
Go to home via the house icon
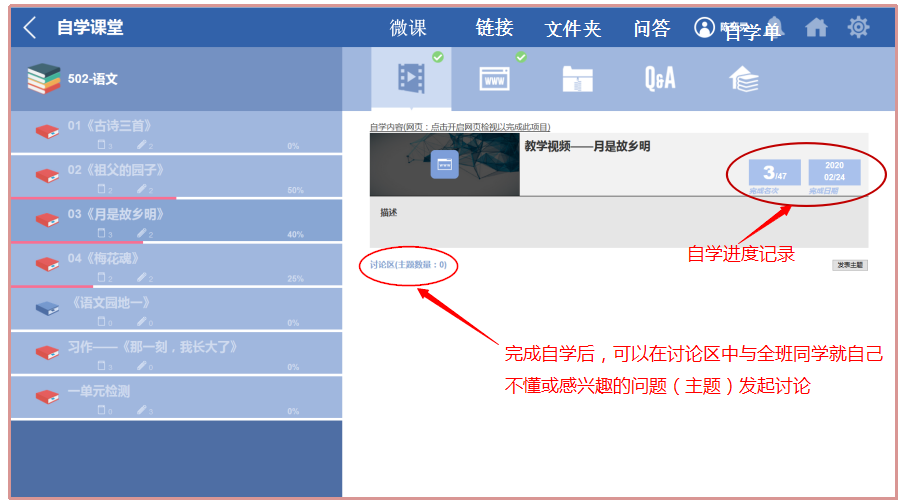816,28
